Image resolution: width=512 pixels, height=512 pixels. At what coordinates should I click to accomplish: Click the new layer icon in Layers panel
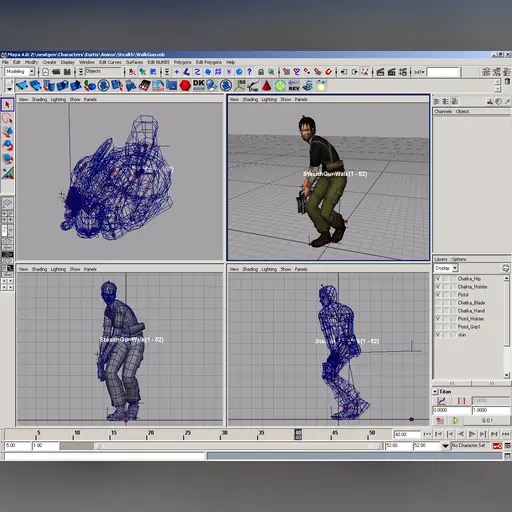(x=505, y=268)
